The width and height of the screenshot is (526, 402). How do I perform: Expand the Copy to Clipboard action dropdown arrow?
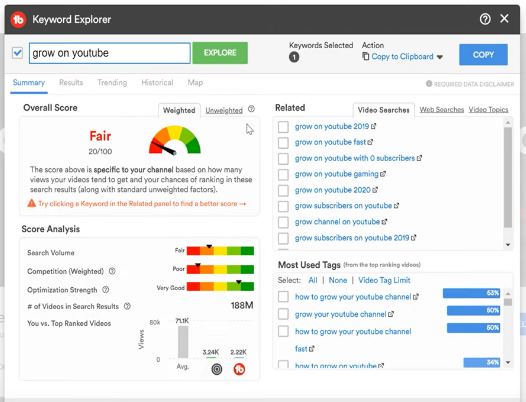(x=440, y=57)
